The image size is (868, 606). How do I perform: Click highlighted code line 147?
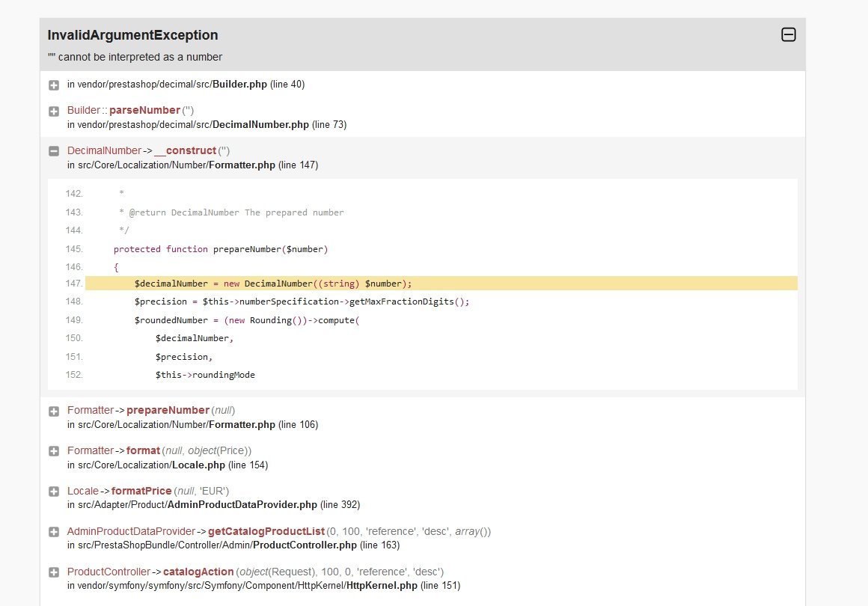click(x=441, y=284)
